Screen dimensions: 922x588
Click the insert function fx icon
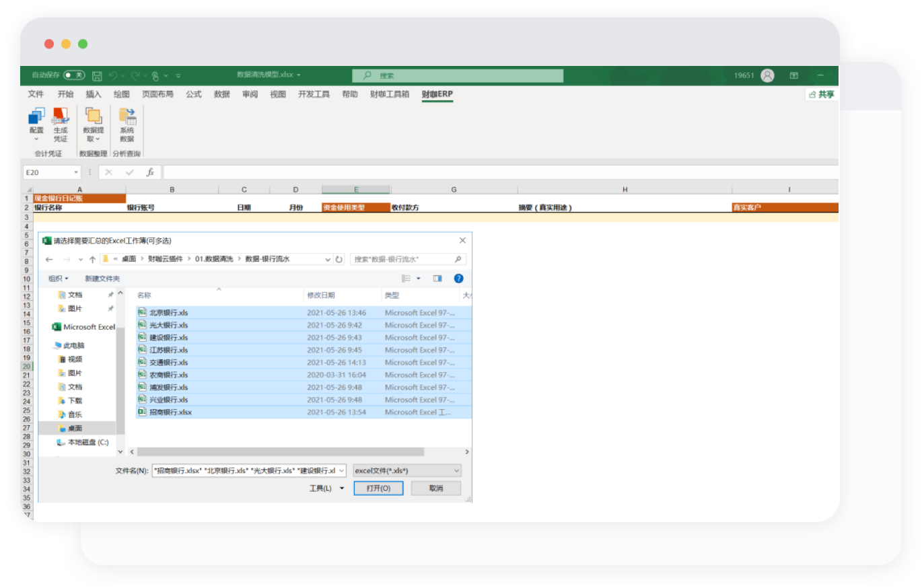click(x=150, y=172)
